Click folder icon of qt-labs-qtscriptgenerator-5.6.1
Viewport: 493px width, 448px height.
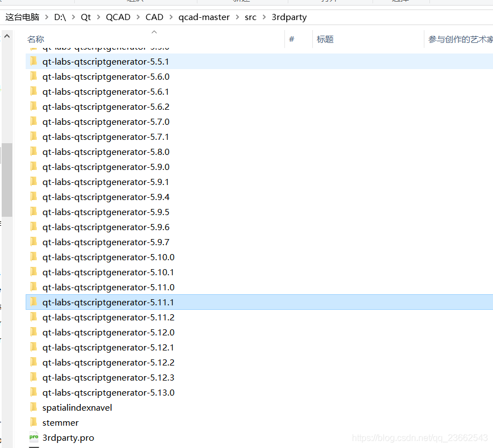click(x=33, y=91)
